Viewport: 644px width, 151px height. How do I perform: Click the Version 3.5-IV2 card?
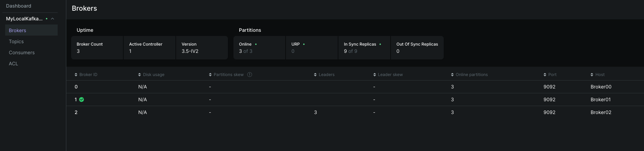click(202, 48)
